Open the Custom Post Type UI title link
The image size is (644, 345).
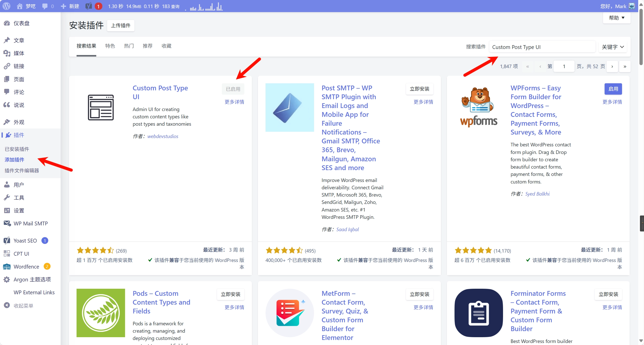[x=160, y=92]
